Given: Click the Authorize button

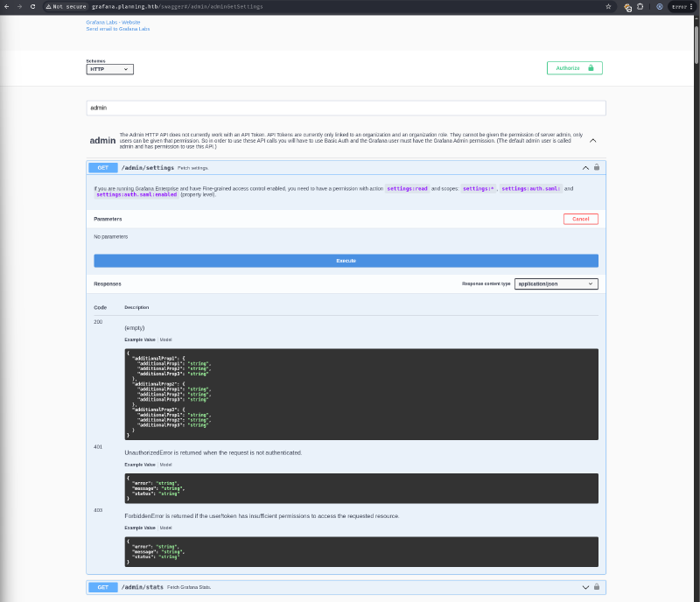Looking at the screenshot, I should click(x=574, y=67).
